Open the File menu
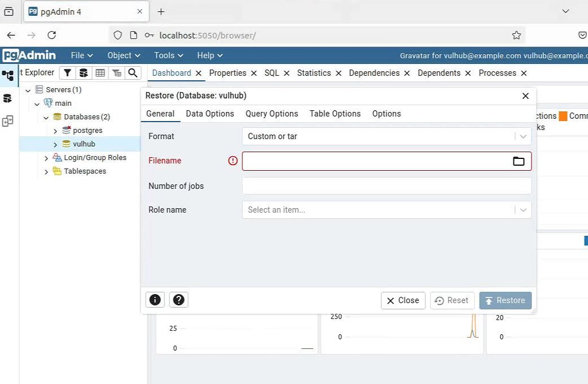This screenshot has height=384, width=588. tap(82, 55)
